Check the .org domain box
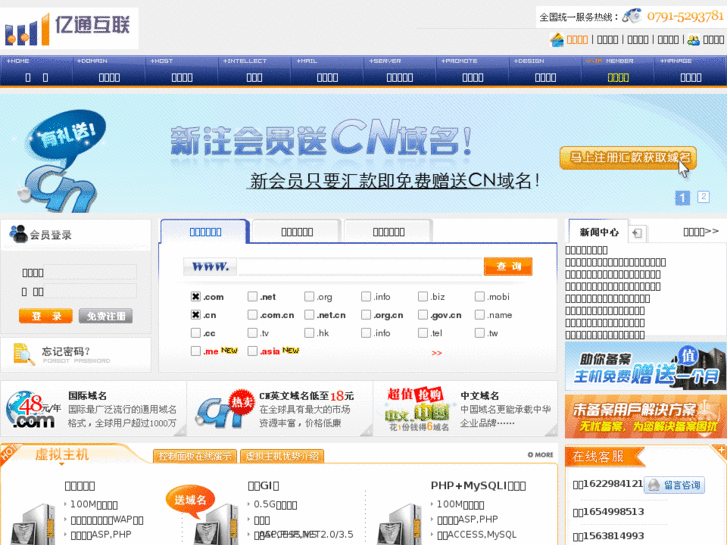727x545 pixels. click(x=309, y=296)
